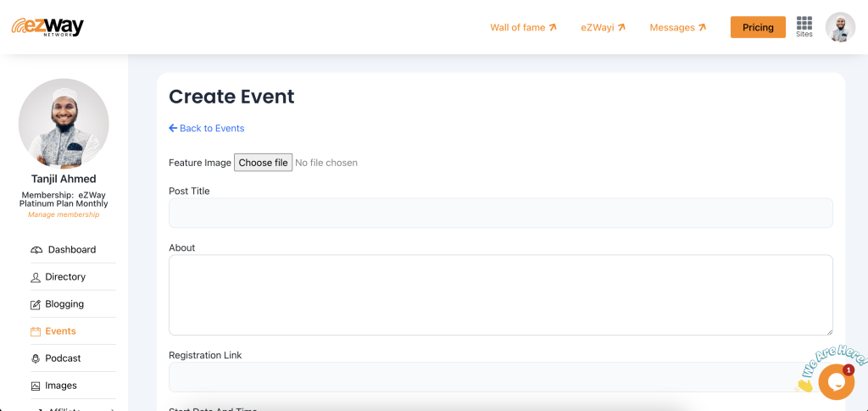Click Back to Events link
The height and width of the screenshot is (411, 868).
pos(207,128)
